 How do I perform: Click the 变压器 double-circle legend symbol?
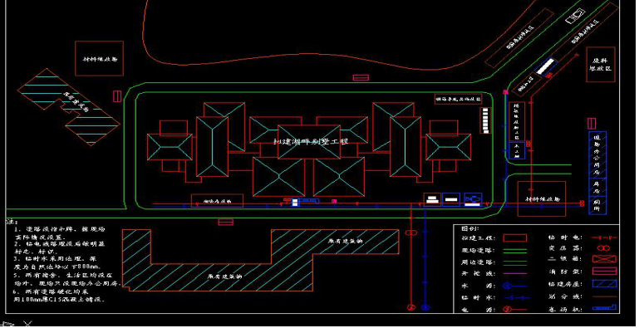603,248
